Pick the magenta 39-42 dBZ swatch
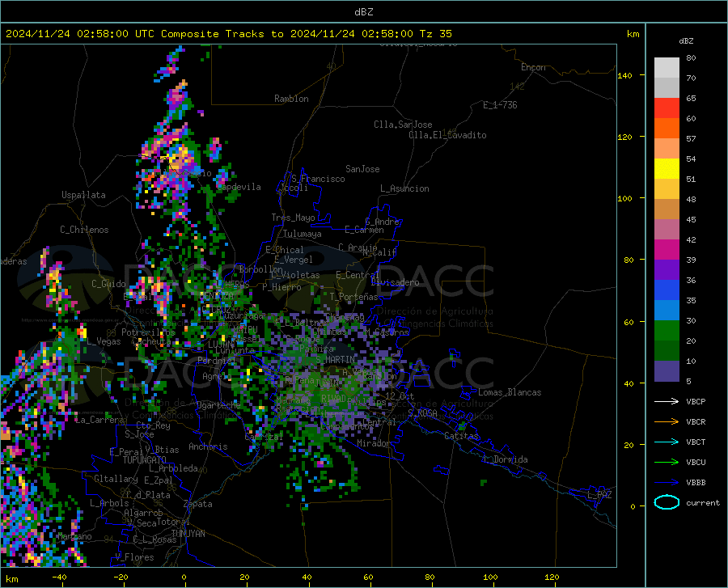This screenshot has height=588, width=728. [667, 250]
